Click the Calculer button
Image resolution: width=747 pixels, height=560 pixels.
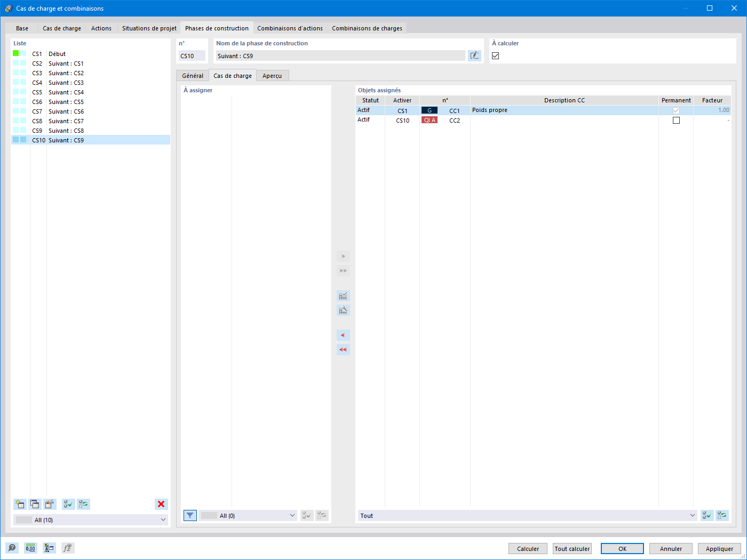(528, 549)
